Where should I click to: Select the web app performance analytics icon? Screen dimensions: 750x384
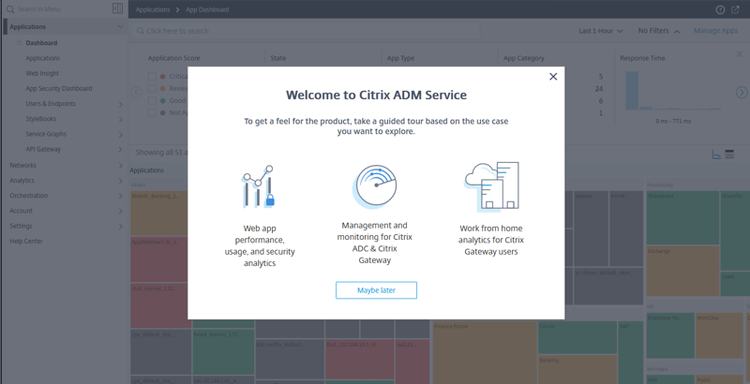click(258, 187)
